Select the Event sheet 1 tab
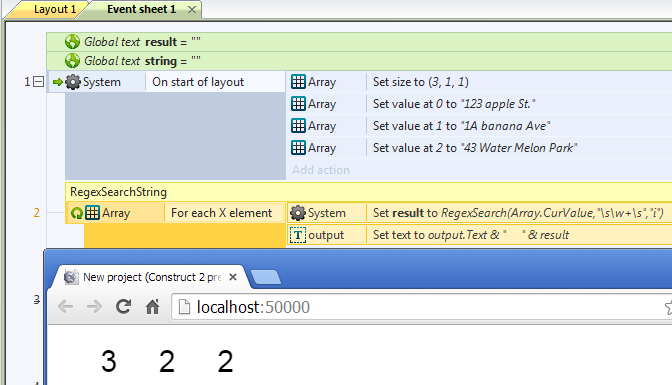Viewport: 672px width, 385px height. [141, 9]
